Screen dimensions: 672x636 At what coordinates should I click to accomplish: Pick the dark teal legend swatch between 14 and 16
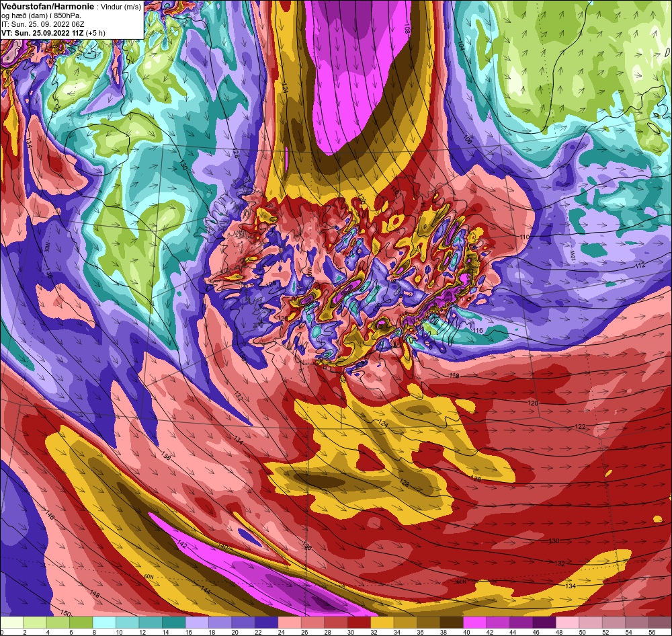[x=174, y=623]
